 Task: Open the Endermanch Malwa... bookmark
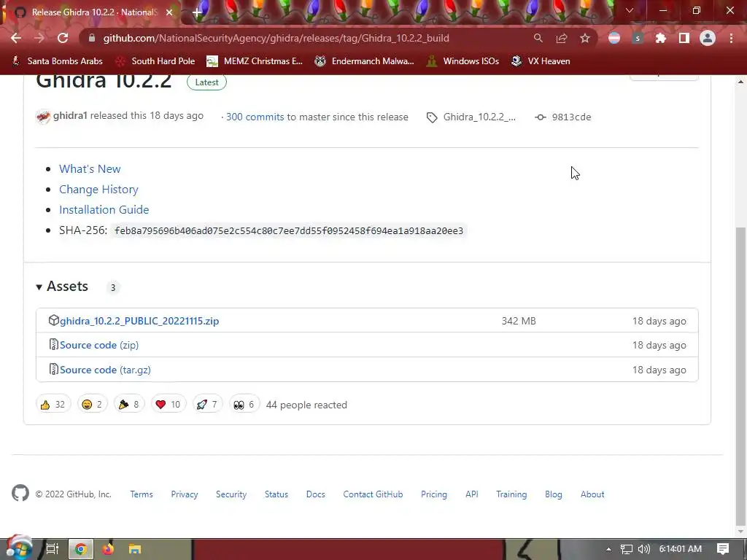coord(365,61)
